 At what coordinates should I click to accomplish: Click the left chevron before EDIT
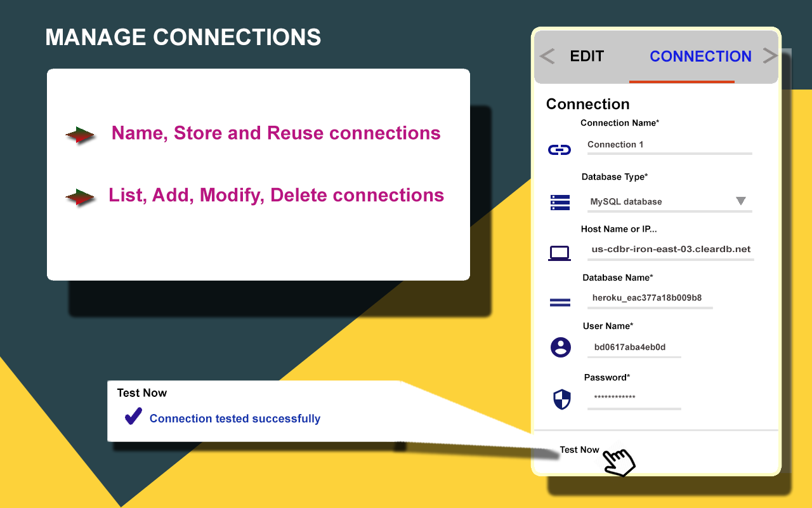pyautogui.click(x=547, y=57)
